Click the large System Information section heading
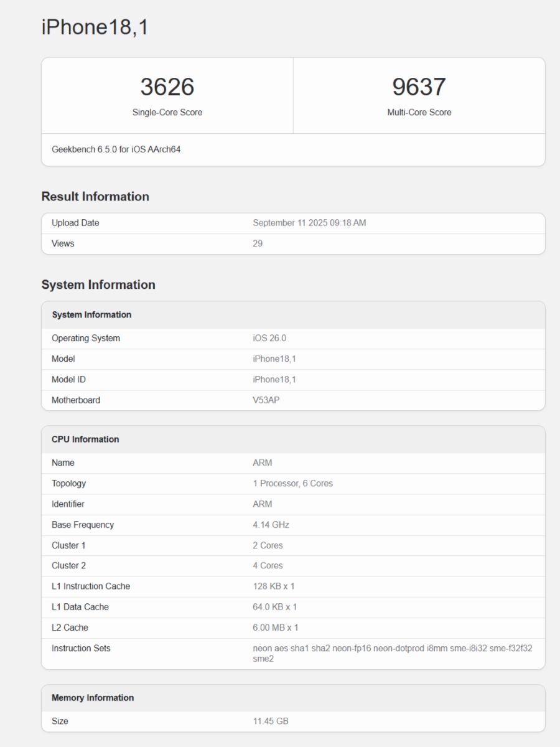The height and width of the screenshot is (747, 560). (98, 285)
